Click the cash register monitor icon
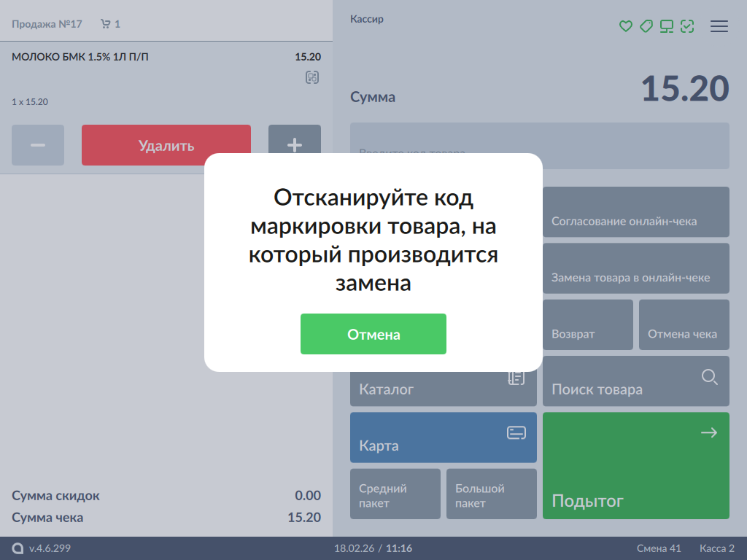Image resolution: width=747 pixels, height=560 pixels. (x=666, y=26)
